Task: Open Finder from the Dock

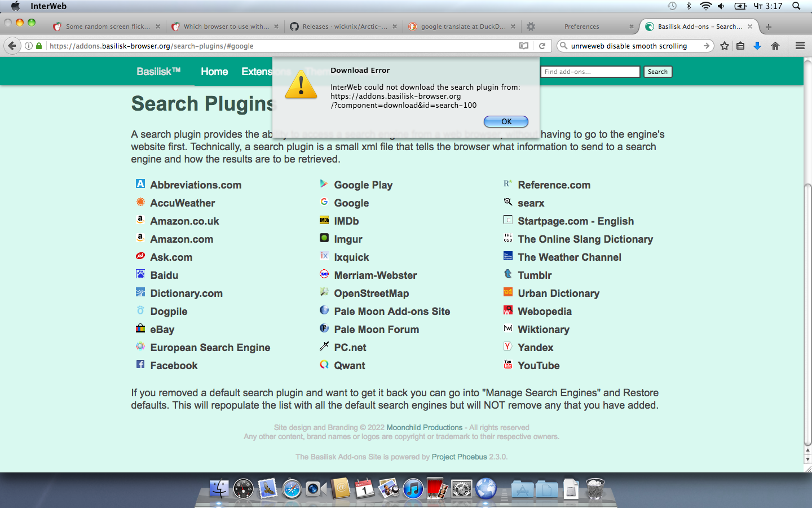Action: tap(219, 488)
